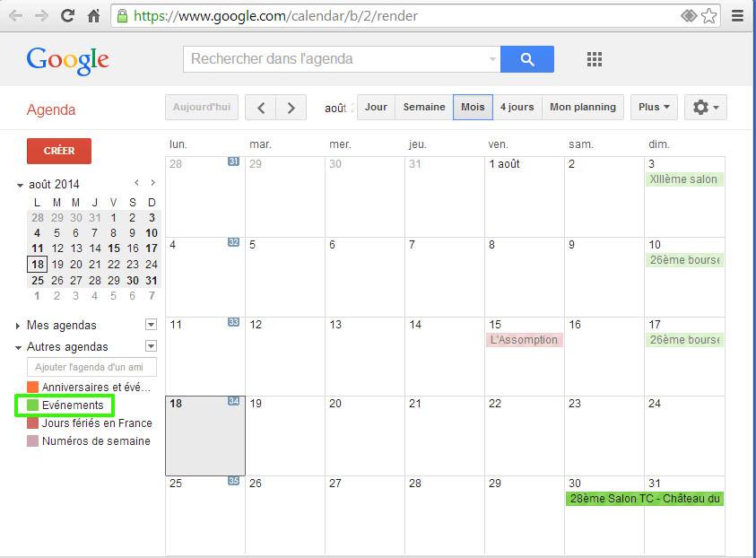
Task: Open the settings gear menu
Action: (x=706, y=107)
